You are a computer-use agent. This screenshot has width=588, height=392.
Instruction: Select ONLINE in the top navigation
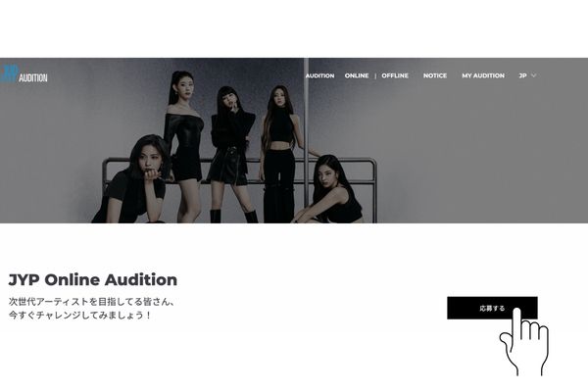pyautogui.click(x=357, y=75)
